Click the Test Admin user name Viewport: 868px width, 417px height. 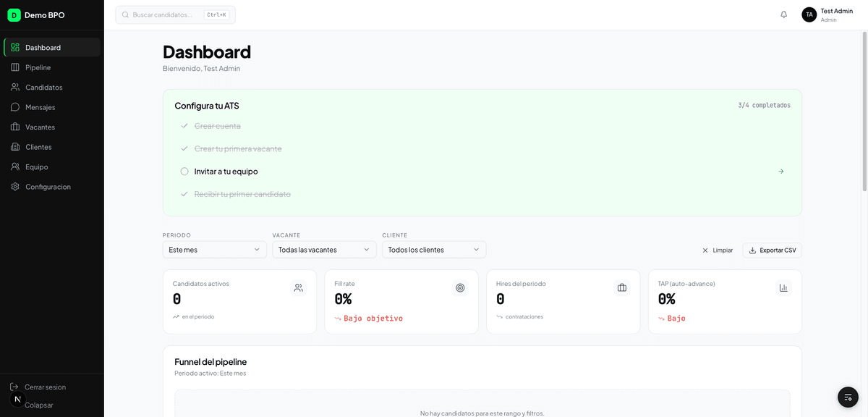(836, 11)
